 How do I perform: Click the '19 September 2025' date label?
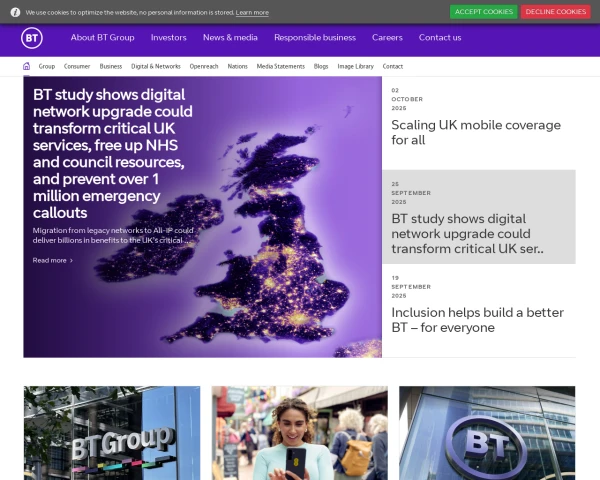(411, 287)
